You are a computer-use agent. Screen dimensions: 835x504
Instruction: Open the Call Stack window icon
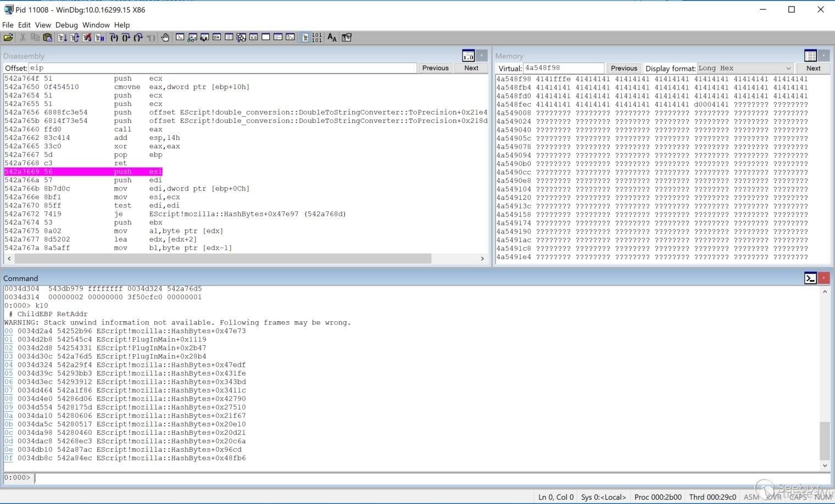pos(241,37)
